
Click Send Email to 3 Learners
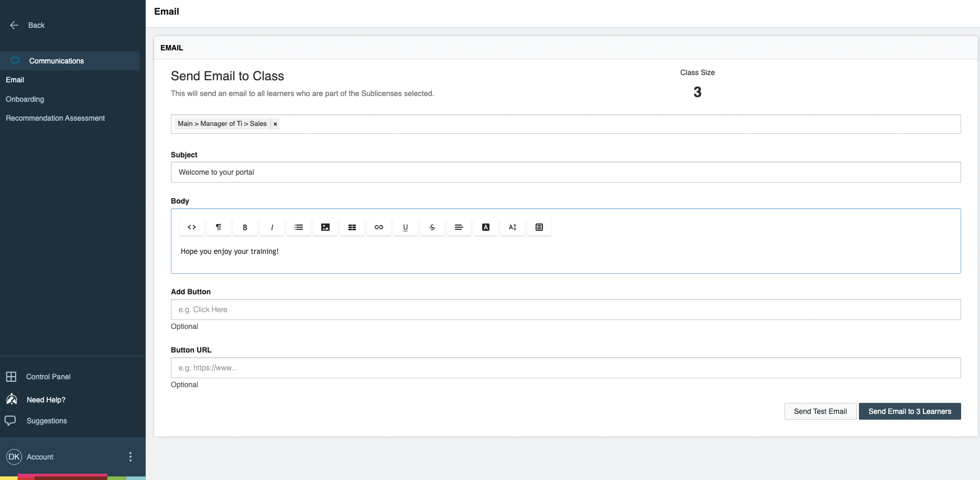(909, 411)
